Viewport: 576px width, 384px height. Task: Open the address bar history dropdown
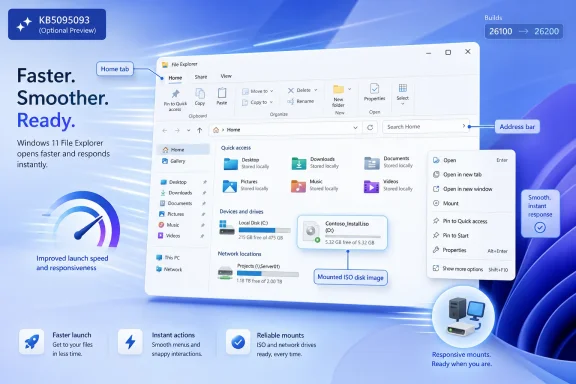pos(355,128)
